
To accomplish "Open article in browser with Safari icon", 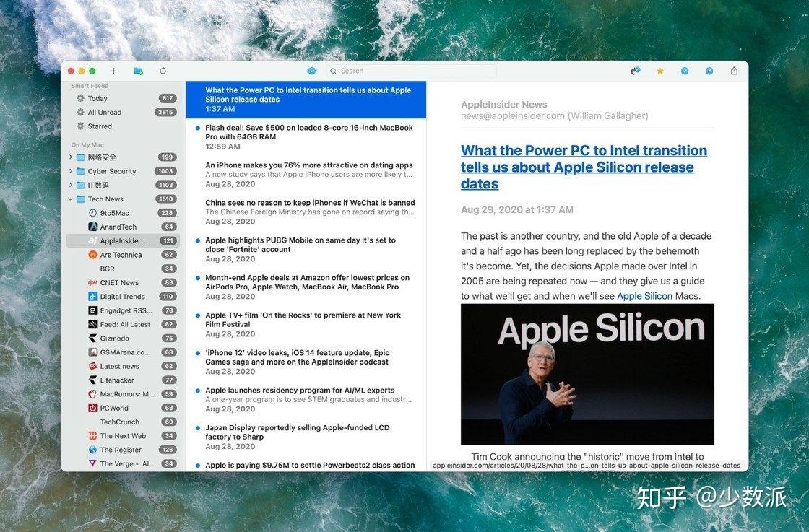I will (709, 71).
